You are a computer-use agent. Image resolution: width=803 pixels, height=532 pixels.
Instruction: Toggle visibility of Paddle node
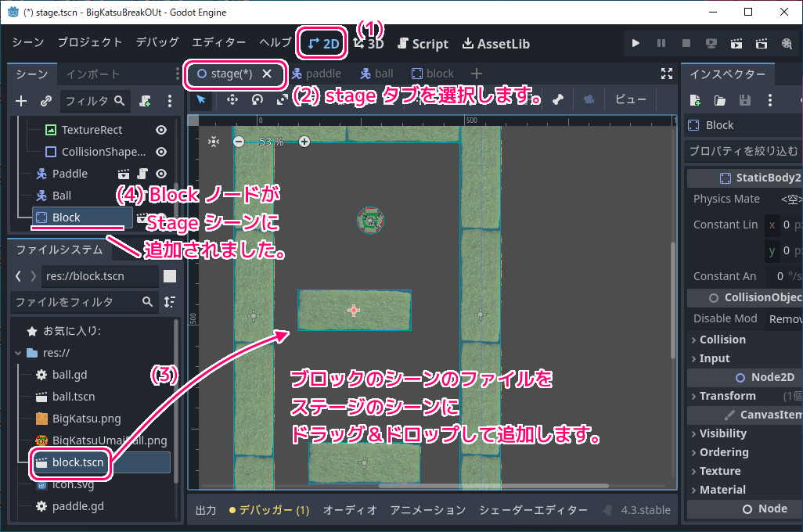point(160,174)
